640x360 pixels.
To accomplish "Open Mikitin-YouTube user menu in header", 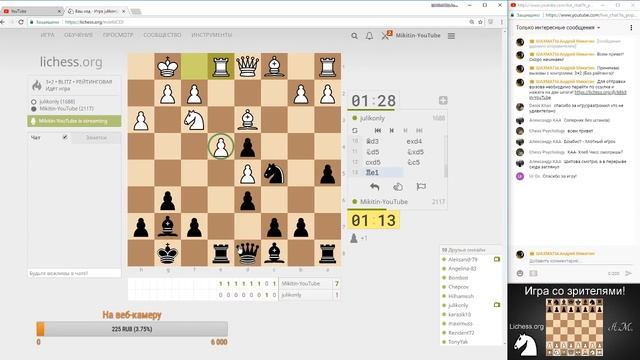I will [418, 36].
